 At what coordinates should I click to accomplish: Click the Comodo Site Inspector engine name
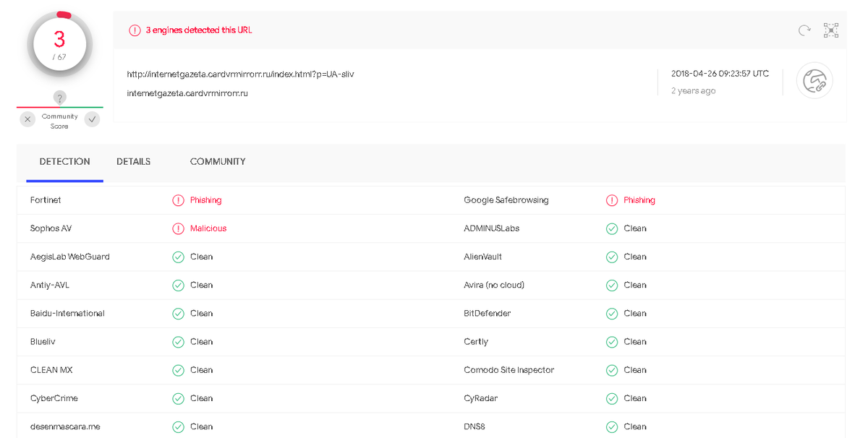pyautogui.click(x=509, y=370)
